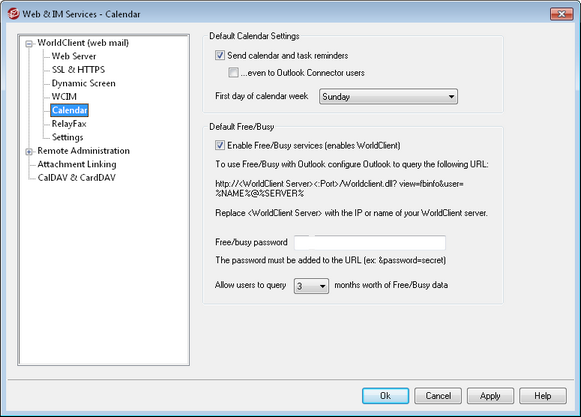
Task: Open the Dynamic Screen settings page
Action: click(83, 83)
